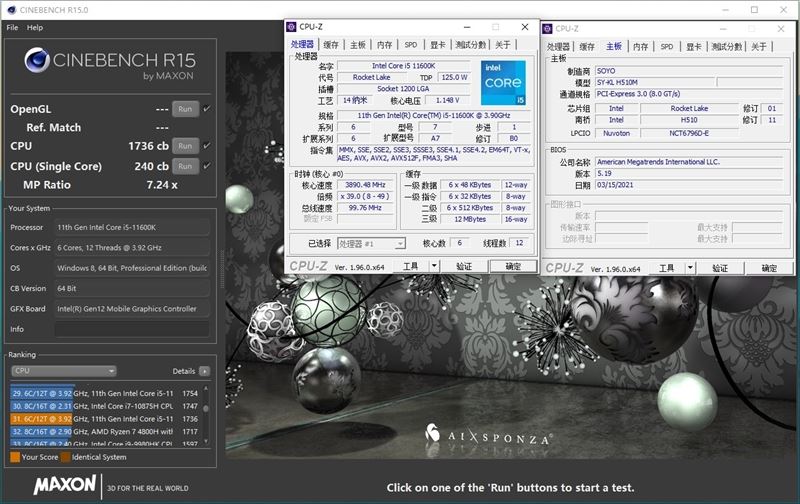
Task: Select ranking entry 30 Core i7-10875H
Action: coord(105,406)
